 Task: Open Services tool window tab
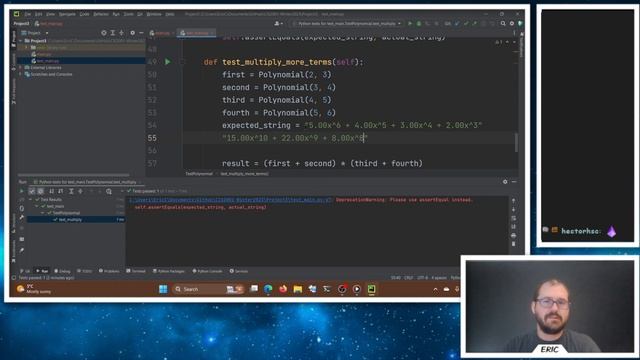coord(239,271)
